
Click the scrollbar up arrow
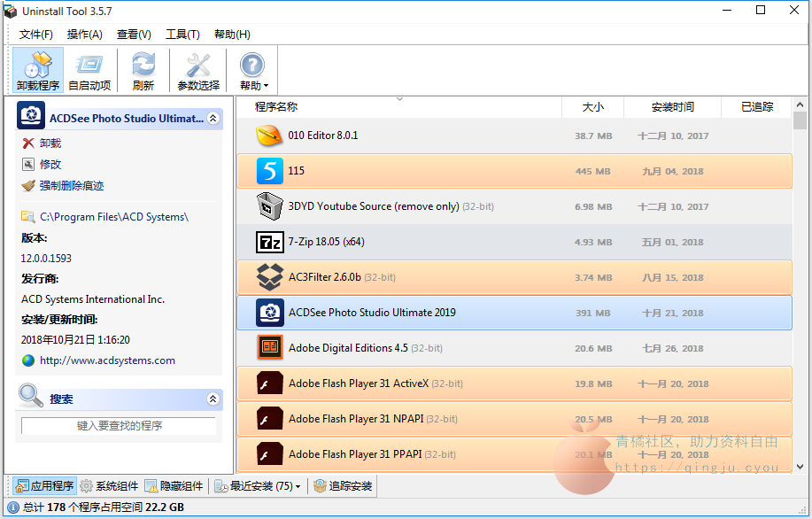pos(800,105)
